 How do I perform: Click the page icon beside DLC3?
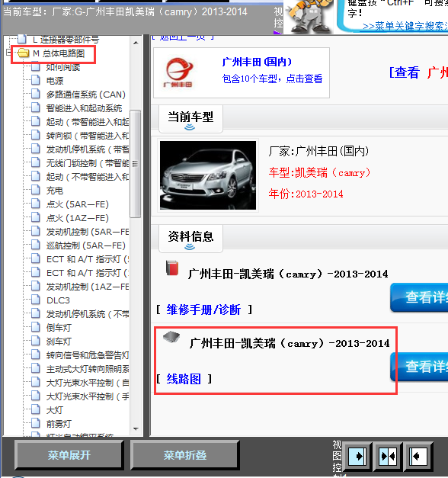pos(36,300)
